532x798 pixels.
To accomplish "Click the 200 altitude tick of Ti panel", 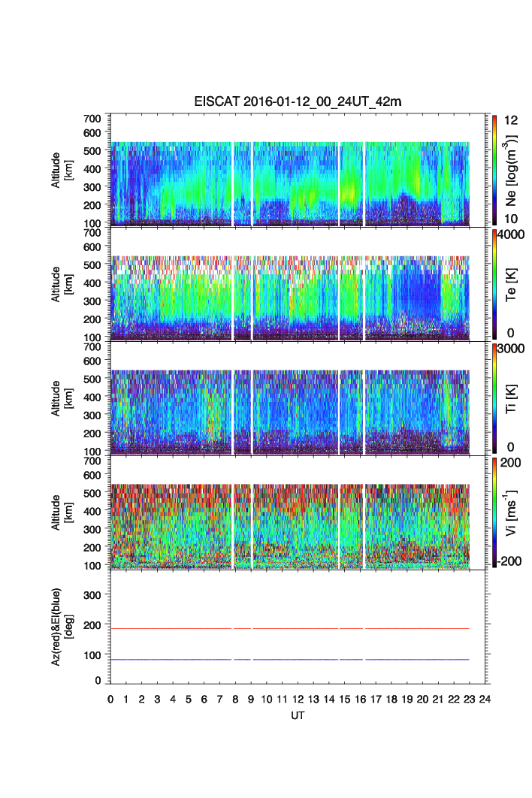I will click(92, 433).
